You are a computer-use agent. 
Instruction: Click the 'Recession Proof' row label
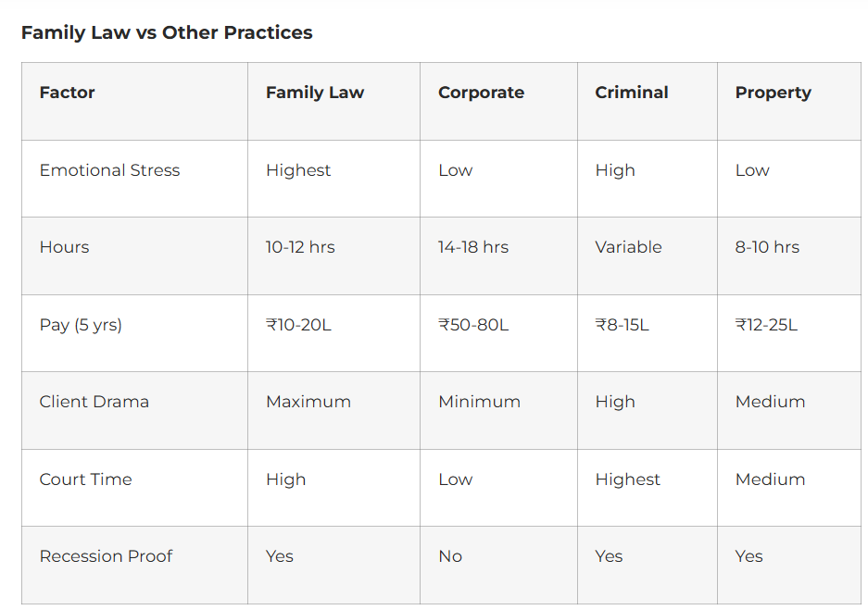tap(106, 556)
